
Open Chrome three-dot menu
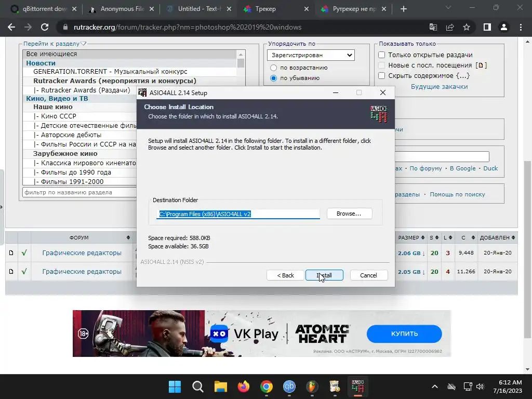coord(521,27)
